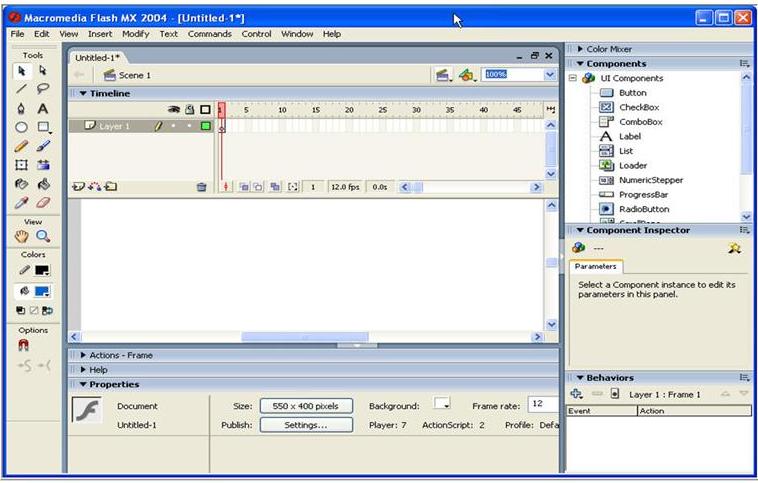Select the Line tool

(x=21, y=89)
